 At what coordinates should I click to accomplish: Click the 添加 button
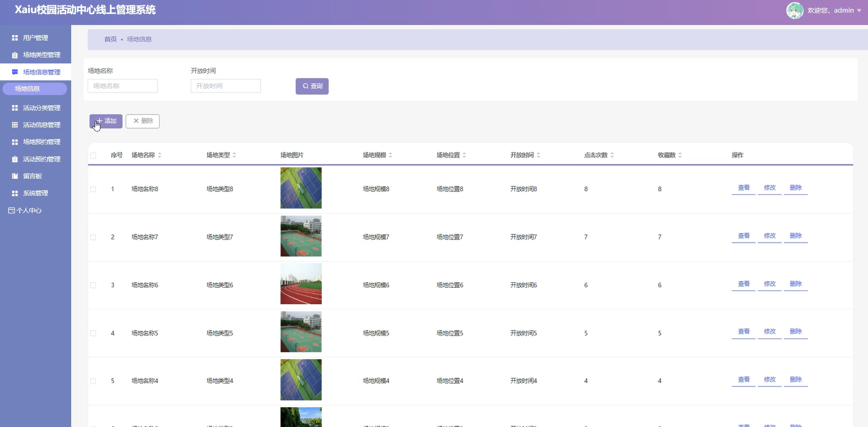(106, 121)
